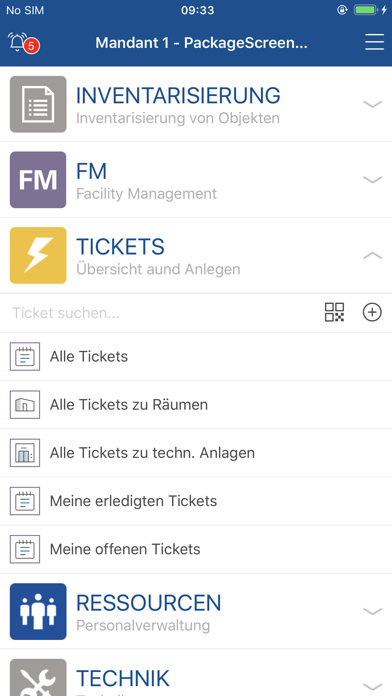This screenshot has height=696, width=392.
Task: Tap the yellow Tickets lightning icon
Action: (x=38, y=255)
